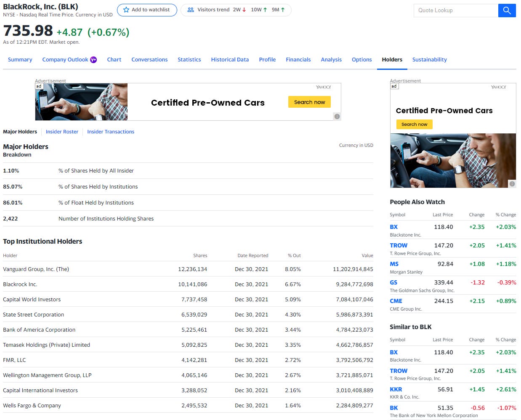Click the info icon on banner ad
The height and width of the screenshot is (420, 521).
tap(337, 117)
